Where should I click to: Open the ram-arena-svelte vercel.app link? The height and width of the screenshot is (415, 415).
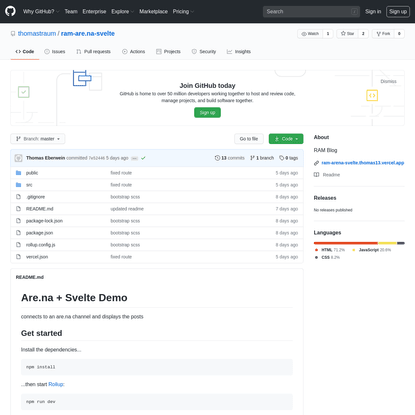[363, 163]
